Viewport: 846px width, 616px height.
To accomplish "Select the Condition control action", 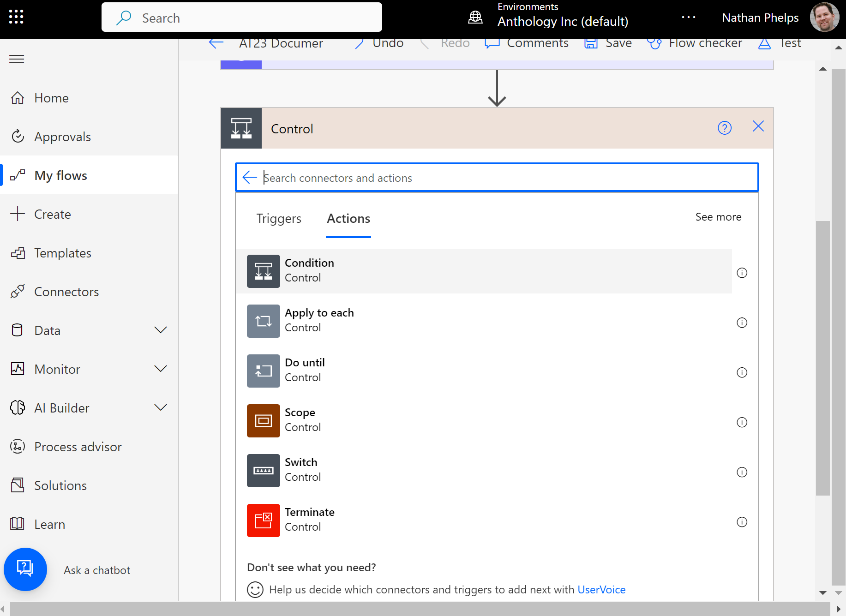I will point(484,271).
